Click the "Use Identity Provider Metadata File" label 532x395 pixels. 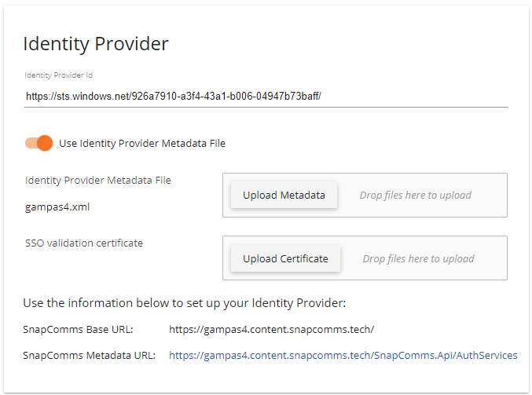(x=142, y=143)
